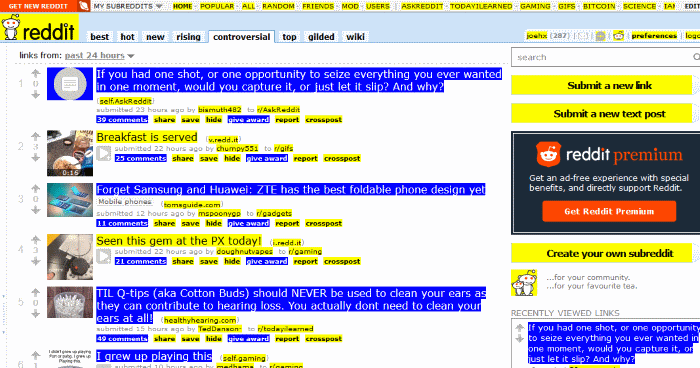Click the 'Get New Reddit' icon beside the button
The image size is (700, 368).
click(83, 6)
